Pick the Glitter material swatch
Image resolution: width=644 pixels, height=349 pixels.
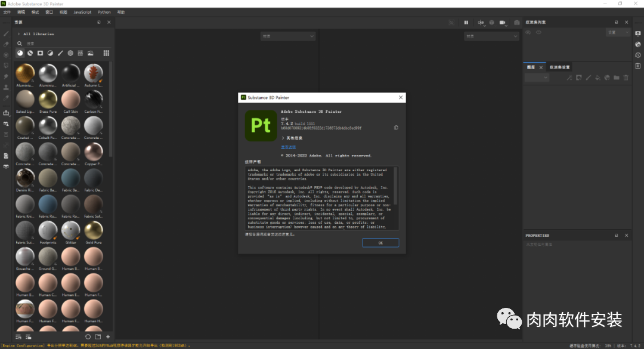[x=70, y=231]
